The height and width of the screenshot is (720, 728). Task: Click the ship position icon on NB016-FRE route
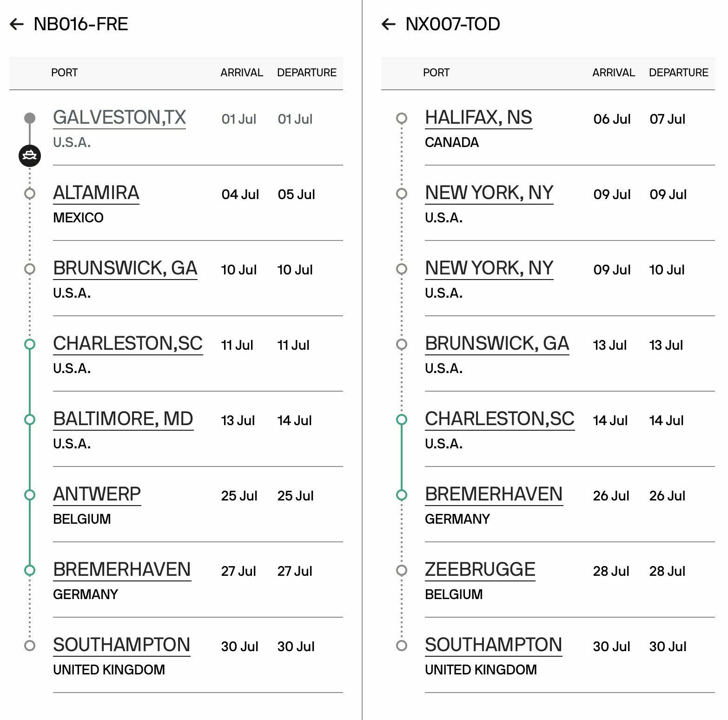click(x=30, y=155)
